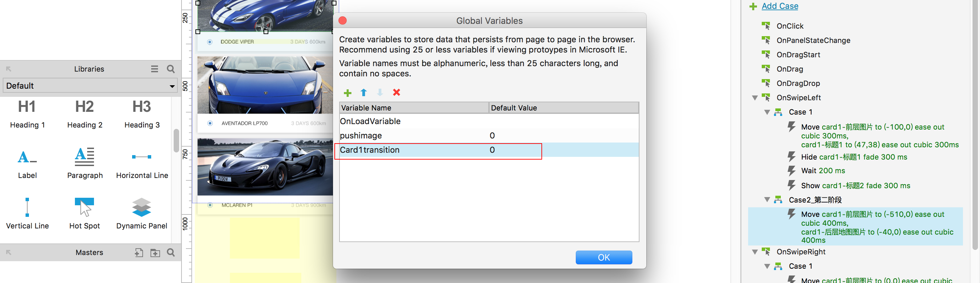The width and height of the screenshot is (980, 283).
Task: Select the AVENTADOR LP700 radio button
Action: [x=210, y=123]
